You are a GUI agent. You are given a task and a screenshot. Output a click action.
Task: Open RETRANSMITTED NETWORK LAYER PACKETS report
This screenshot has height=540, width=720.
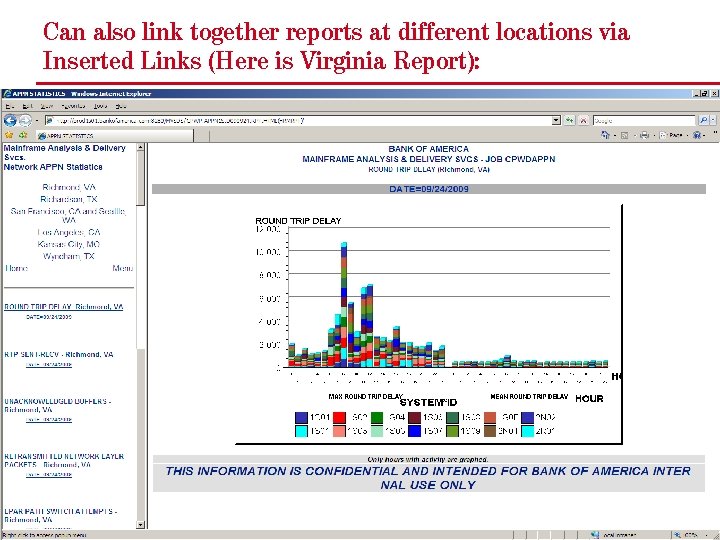[64, 461]
